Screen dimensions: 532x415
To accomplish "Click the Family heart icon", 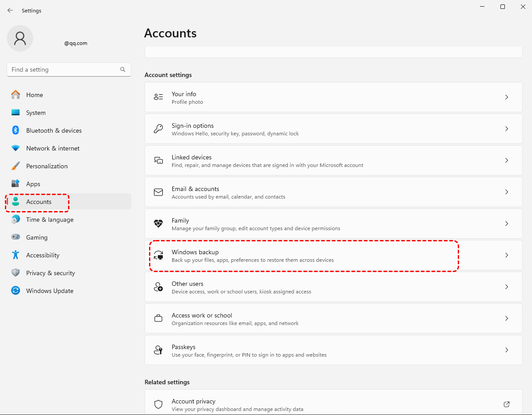I will 158,224.
